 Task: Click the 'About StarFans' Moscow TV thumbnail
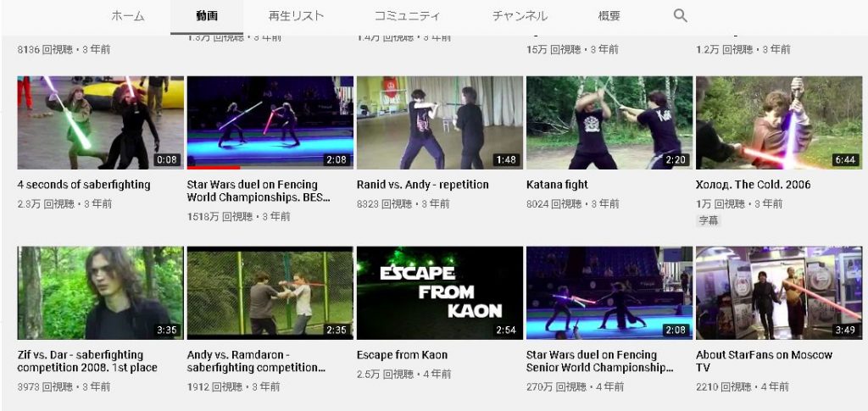(x=779, y=292)
